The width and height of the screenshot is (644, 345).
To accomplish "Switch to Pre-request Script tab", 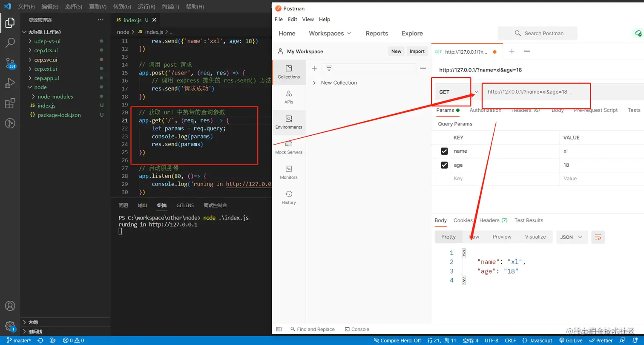I will pyautogui.click(x=596, y=110).
